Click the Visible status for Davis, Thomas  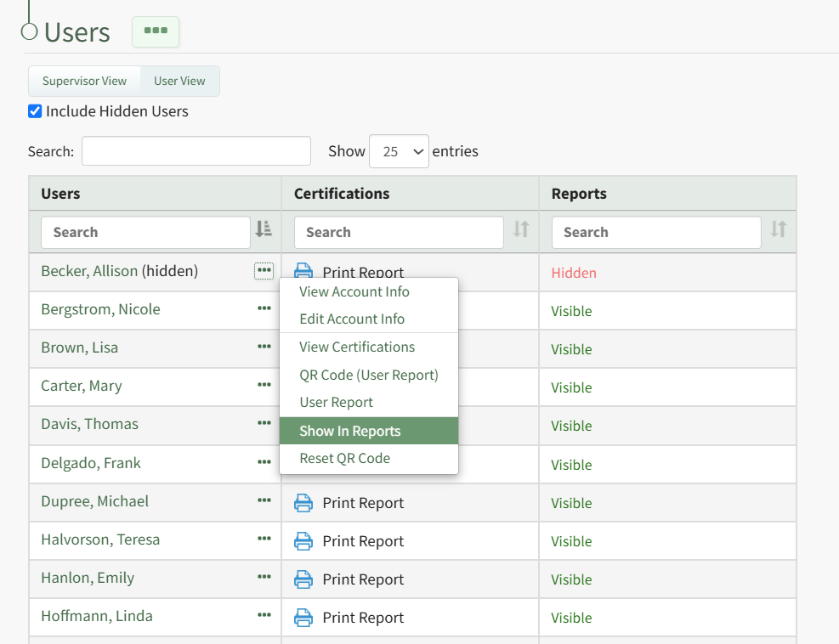tap(571, 427)
